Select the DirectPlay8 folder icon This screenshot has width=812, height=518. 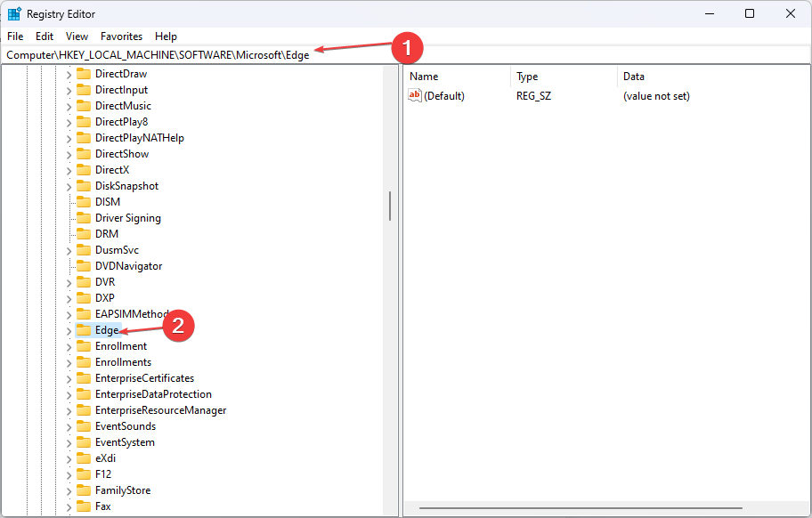84,122
